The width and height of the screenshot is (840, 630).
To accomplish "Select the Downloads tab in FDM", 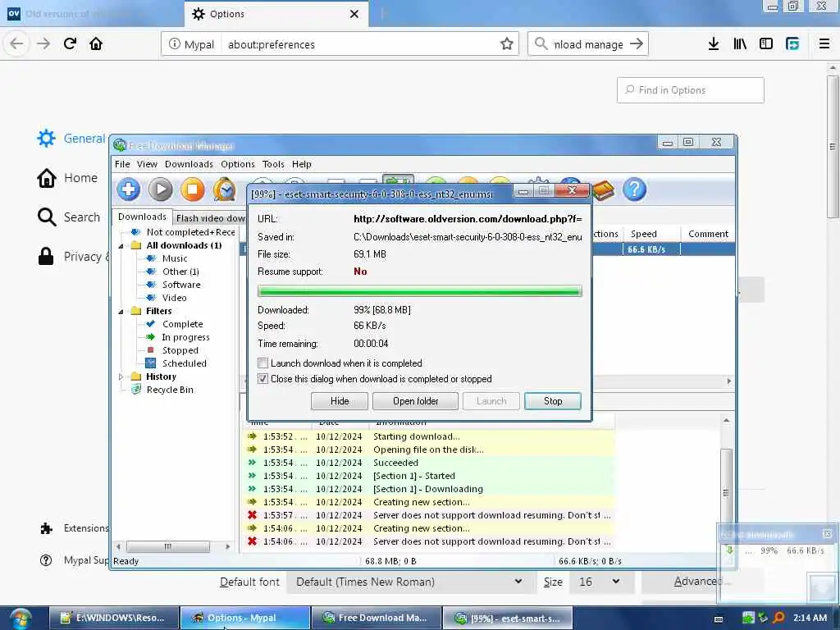I will click(142, 217).
